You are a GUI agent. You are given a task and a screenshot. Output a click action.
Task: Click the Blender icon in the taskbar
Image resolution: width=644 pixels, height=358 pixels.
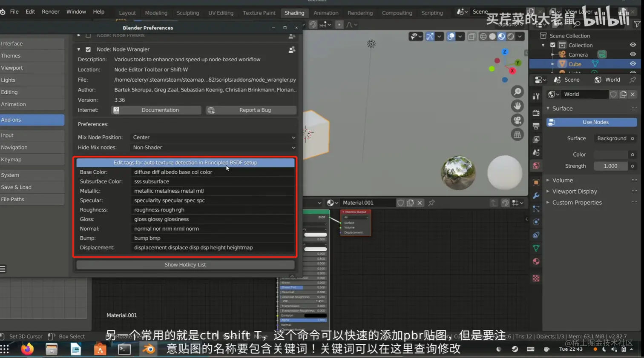(149, 349)
